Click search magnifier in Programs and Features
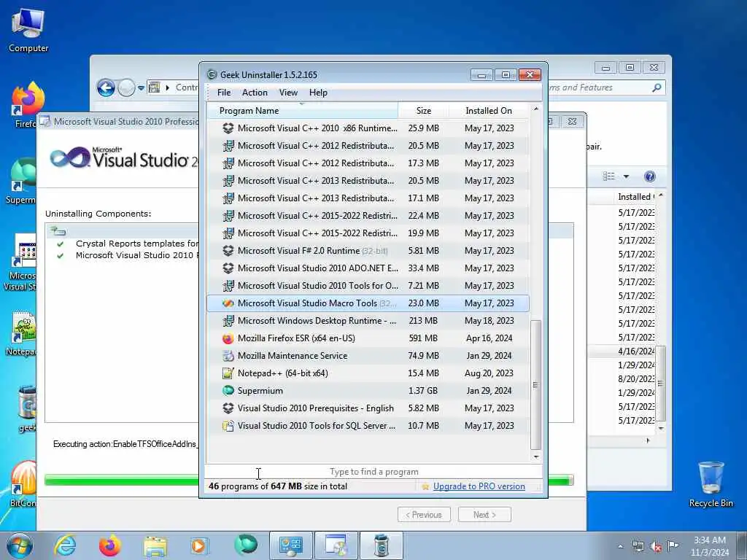The height and width of the screenshot is (560, 747). [x=657, y=87]
